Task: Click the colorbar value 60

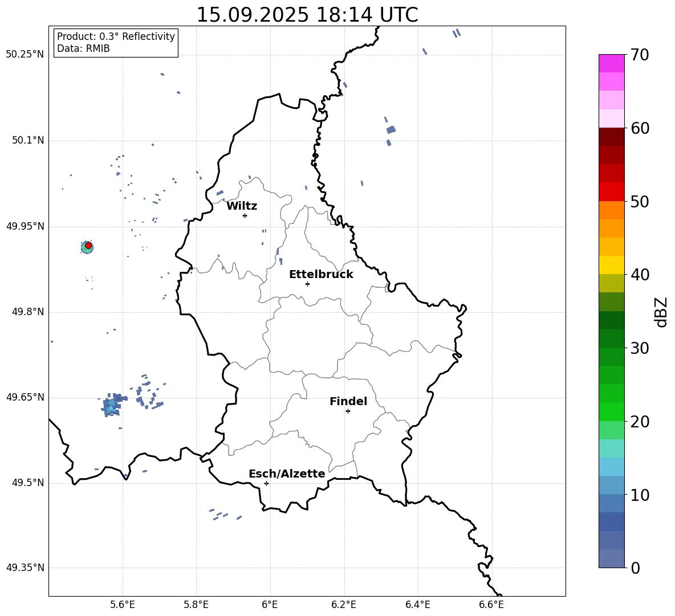Action: tap(640, 128)
